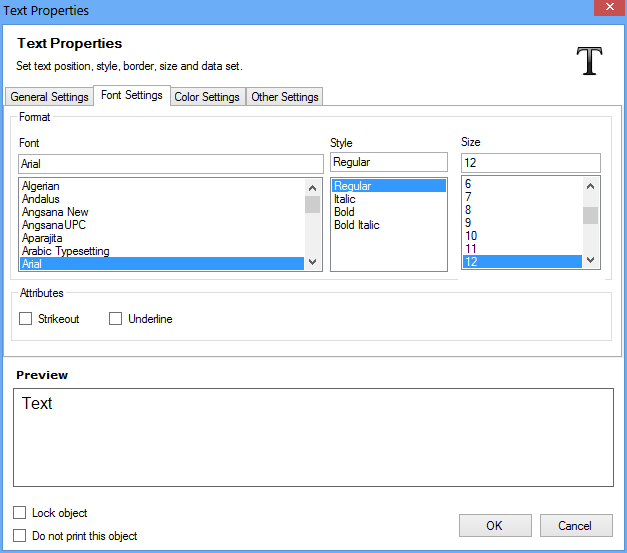Screen dimensions: 627x553
Task: Open the Color Settings tab
Action: (206, 97)
